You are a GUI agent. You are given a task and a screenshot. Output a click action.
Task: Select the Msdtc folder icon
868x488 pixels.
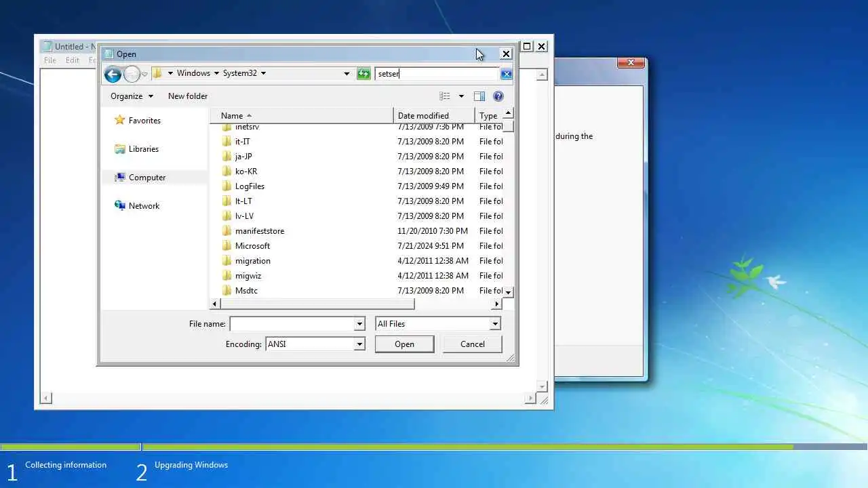tap(226, 291)
